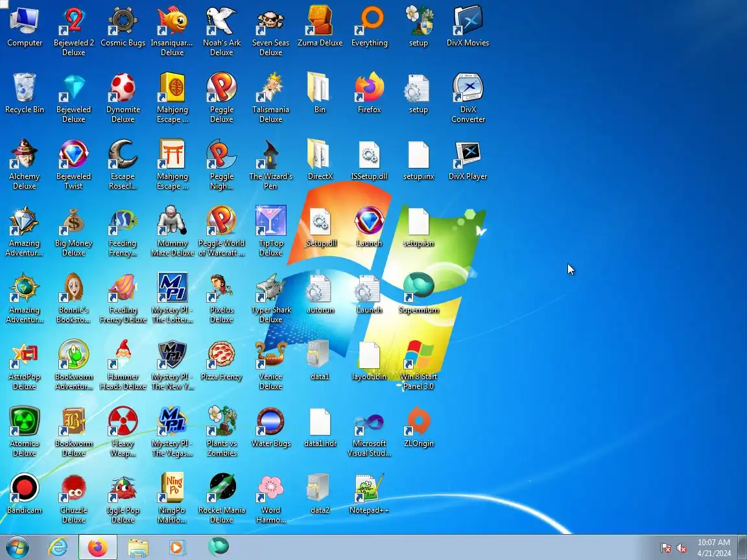The image size is (747, 560).
Task: Select the Notepad++ shortcut
Action: [x=369, y=488]
